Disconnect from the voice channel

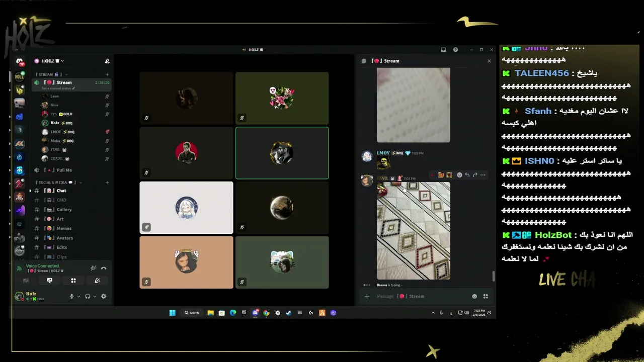[x=104, y=268]
